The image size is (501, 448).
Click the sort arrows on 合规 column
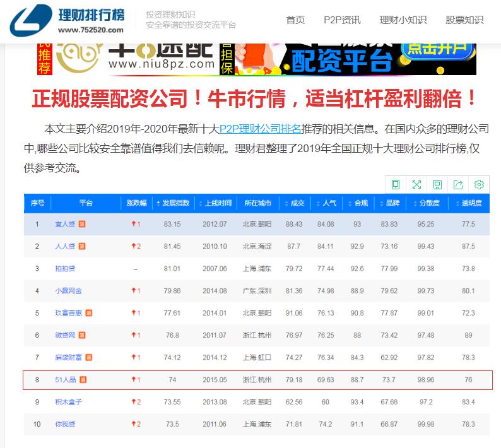(350, 203)
